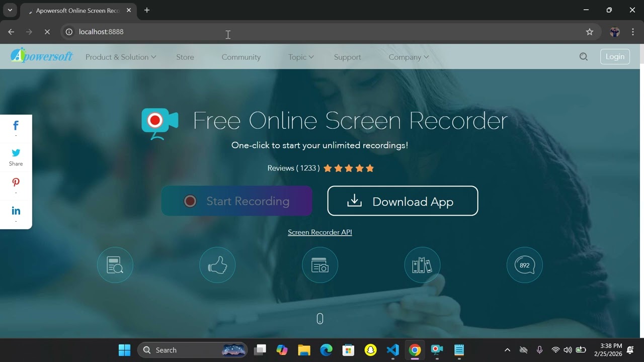Open the Chrome tab search dropdown
This screenshot has height=362, width=644.
click(10, 10)
